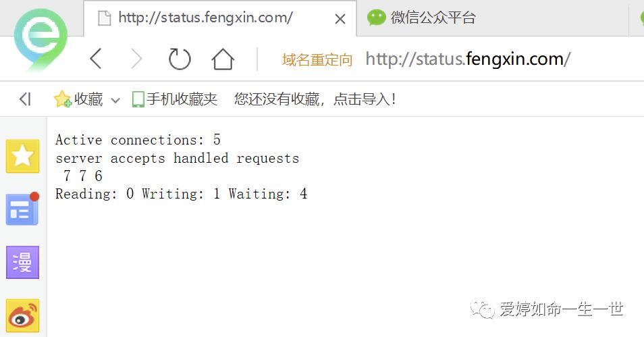Click the 域名重定向 redirect label
Screen dimensions: 644x337
317,60
